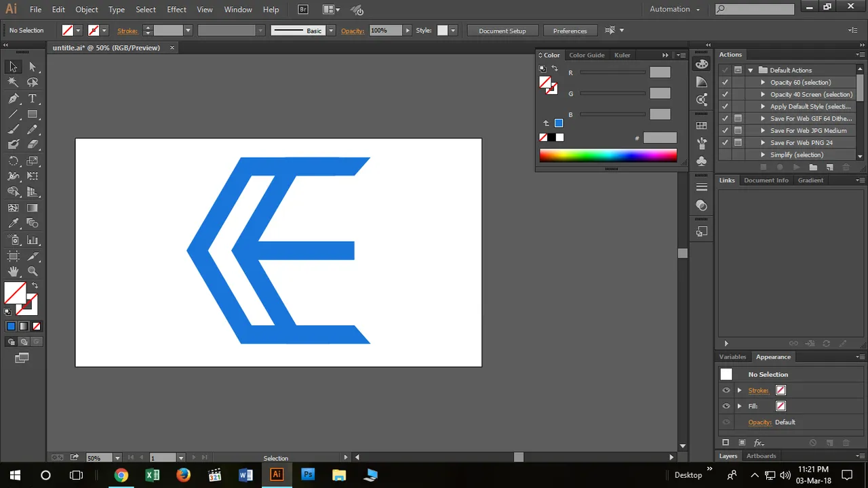Switch to the Artboards tab

[x=762, y=456]
